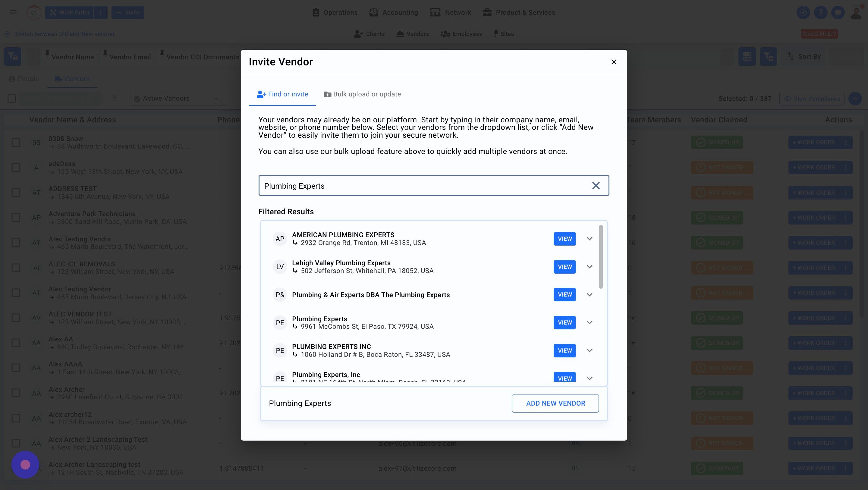The width and height of the screenshot is (868, 490).
Task: Click the download icon beside Active Vendors
Action: coord(114,99)
